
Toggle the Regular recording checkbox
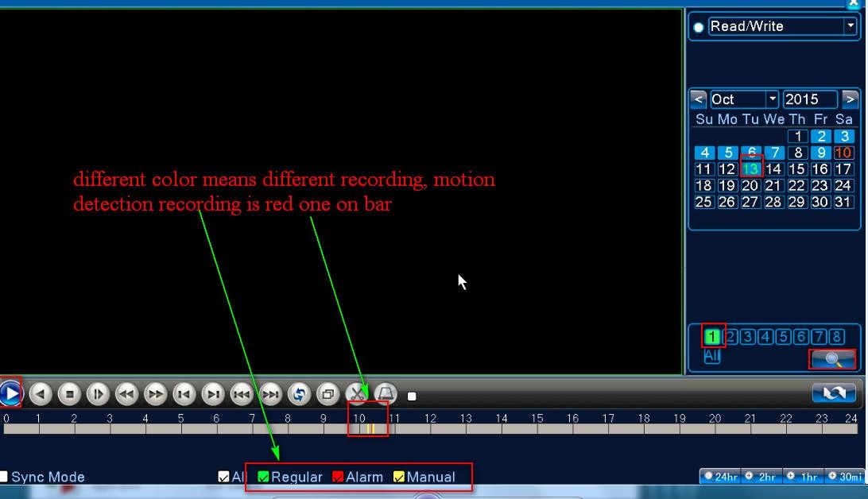click(264, 478)
